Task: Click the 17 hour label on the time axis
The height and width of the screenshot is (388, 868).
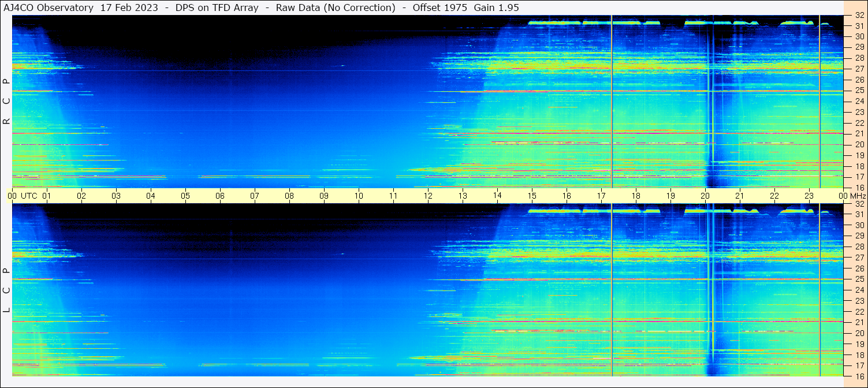Action: click(601, 196)
